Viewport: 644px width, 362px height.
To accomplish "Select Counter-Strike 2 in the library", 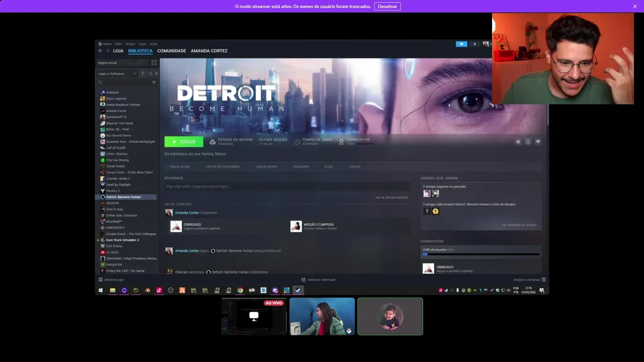I will pyautogui.click(x=118, y=178).
